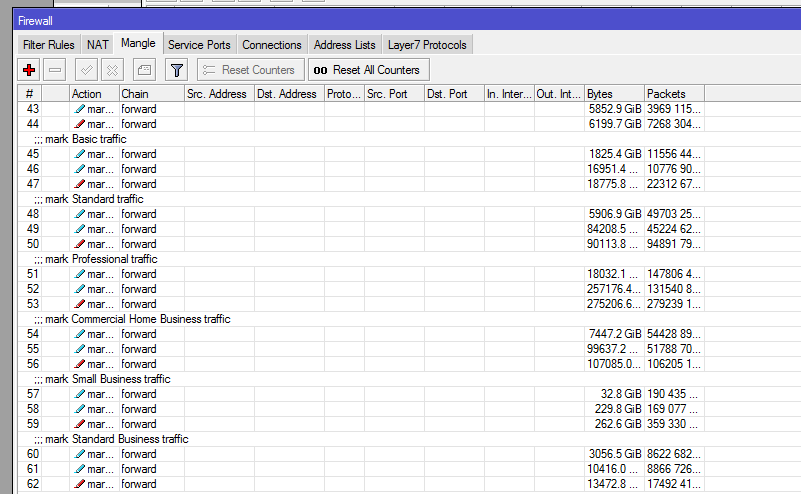The image size is (801, 494).
Task: Click the Comment icon in toolbar
Action: click(144, 70)
